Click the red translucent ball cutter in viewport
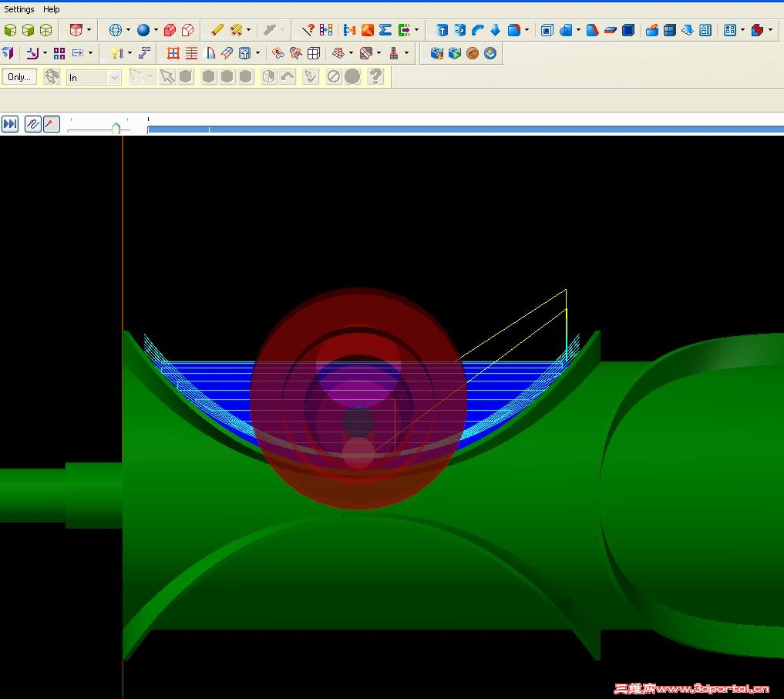Screen dimensions: 784x699 [x=358, y=398]
